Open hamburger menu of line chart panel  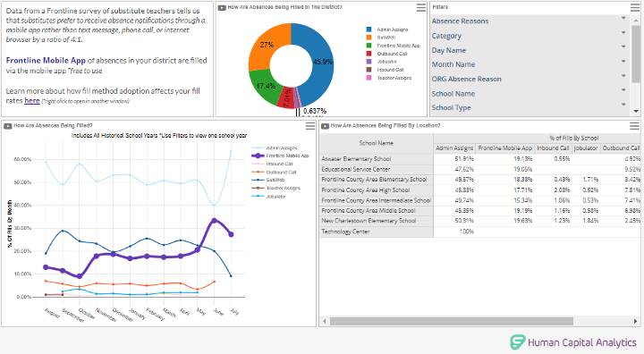310,126
